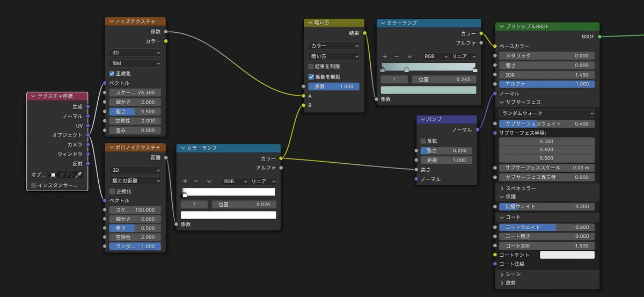644x297 pixels.
Task: Collapse the サブサーフェス panel
Action: [x=502, y=102]
